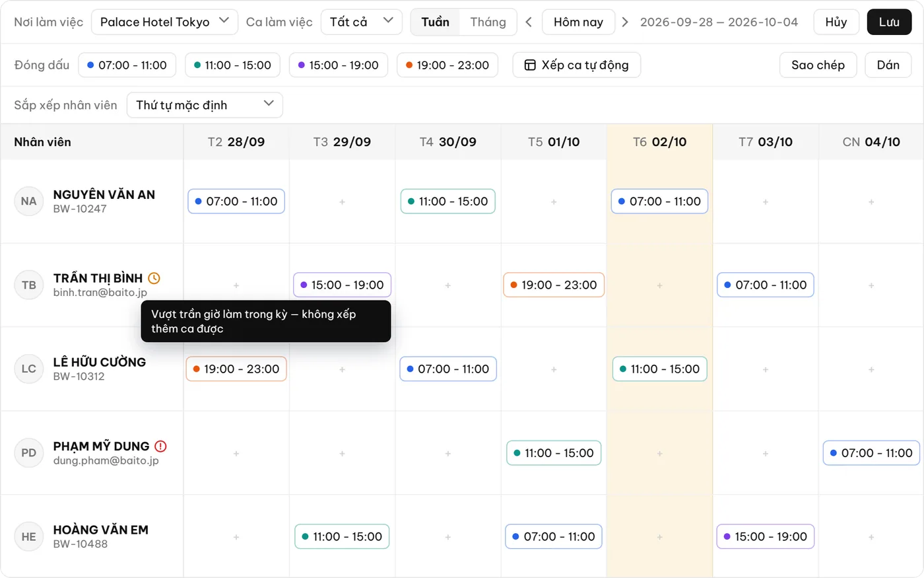Open Phạm Mỹ Dung's 07:00 - 11:00 shift on 04/10
Screen dimensions: 924x578
871,452
